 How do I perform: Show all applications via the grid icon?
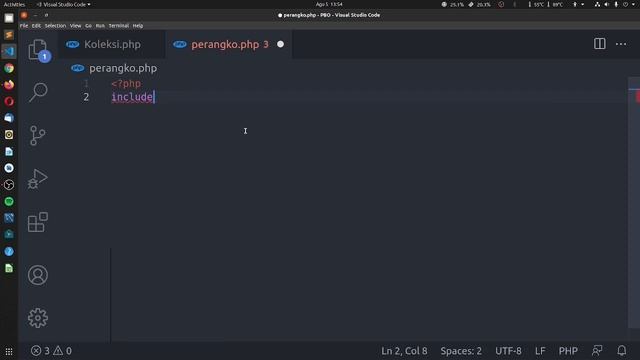coord(9,351)
